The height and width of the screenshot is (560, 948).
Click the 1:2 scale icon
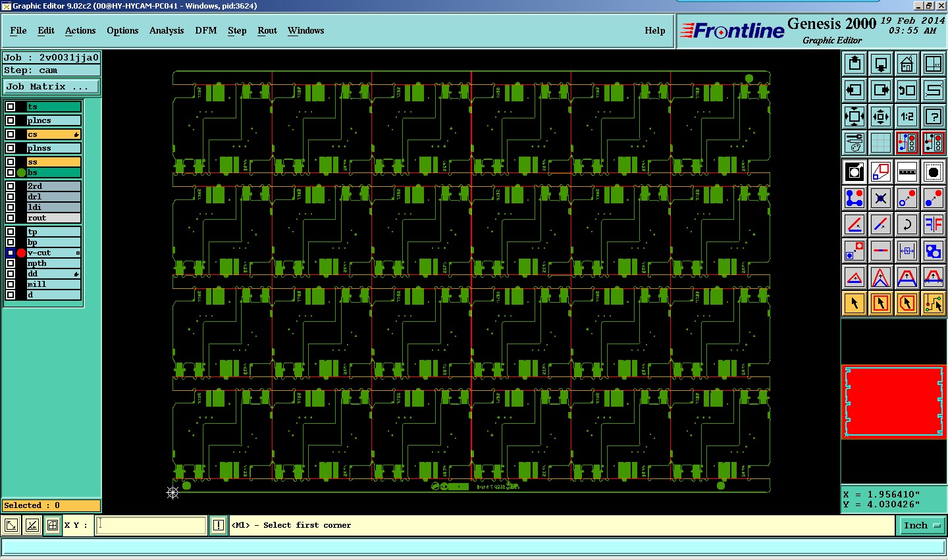(x=907, y=116)
